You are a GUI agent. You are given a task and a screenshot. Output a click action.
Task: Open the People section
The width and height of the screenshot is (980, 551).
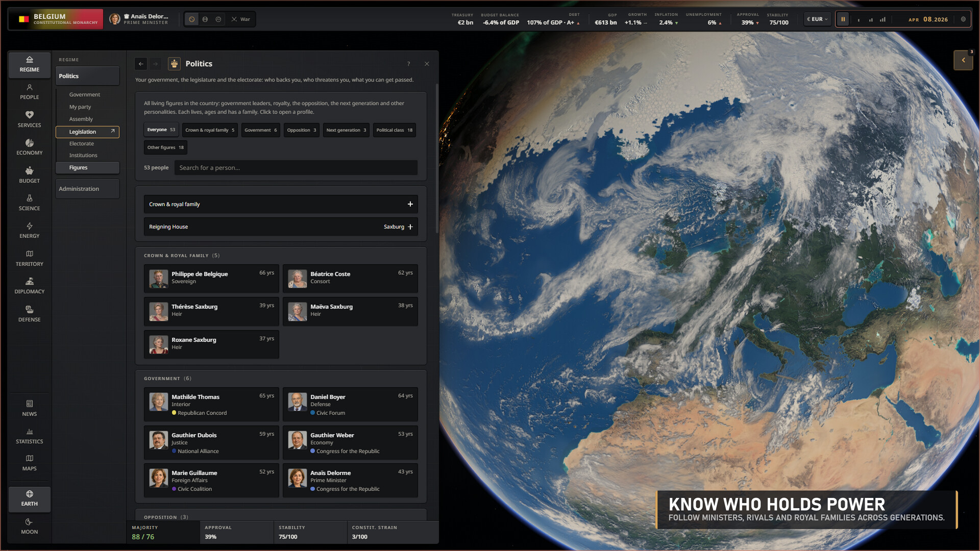(x=29, y=92)
